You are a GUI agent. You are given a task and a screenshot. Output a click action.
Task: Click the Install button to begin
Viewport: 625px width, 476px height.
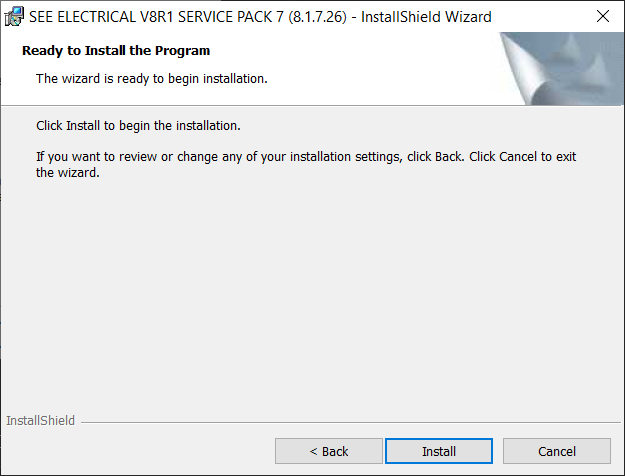pos(439,451)
